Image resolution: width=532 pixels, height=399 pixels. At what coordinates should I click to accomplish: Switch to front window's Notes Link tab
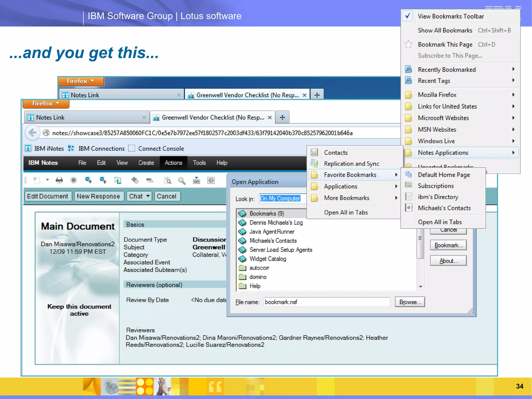pos(87,117)
